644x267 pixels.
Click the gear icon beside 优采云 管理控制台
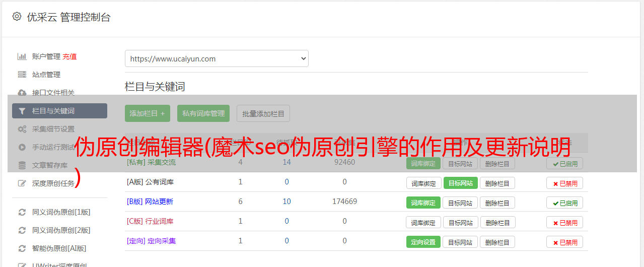tap(17, 17)
